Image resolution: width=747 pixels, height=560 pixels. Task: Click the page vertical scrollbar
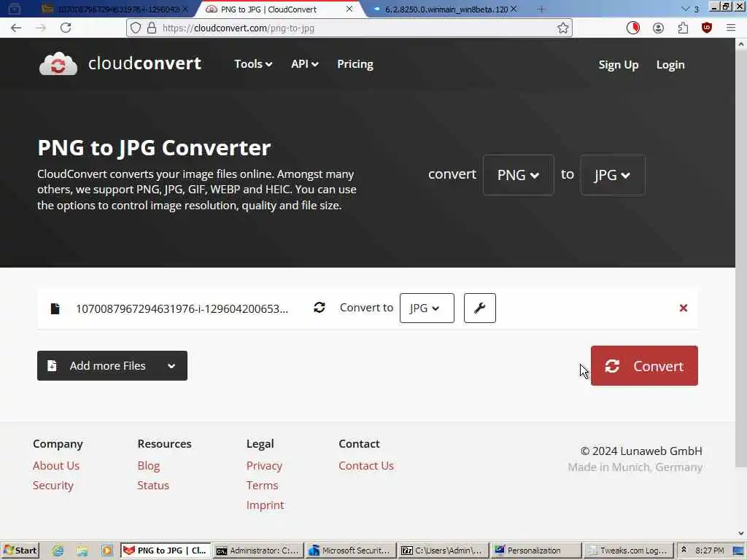[x=741, y=257]
